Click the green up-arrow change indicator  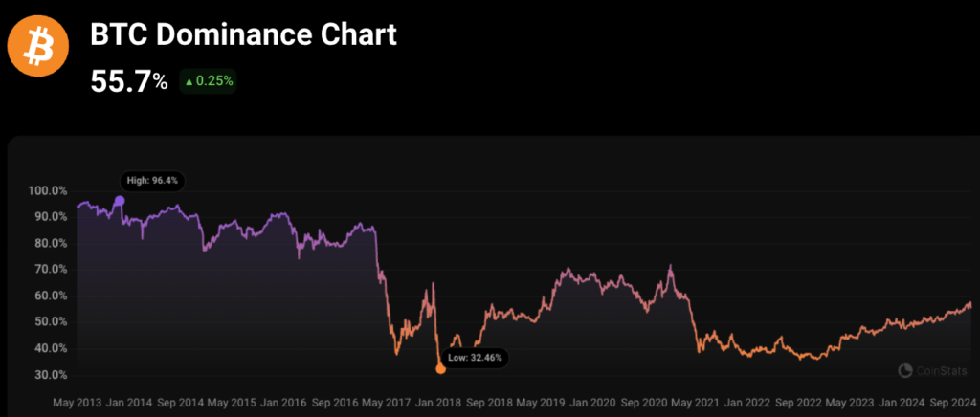[189, 81]
